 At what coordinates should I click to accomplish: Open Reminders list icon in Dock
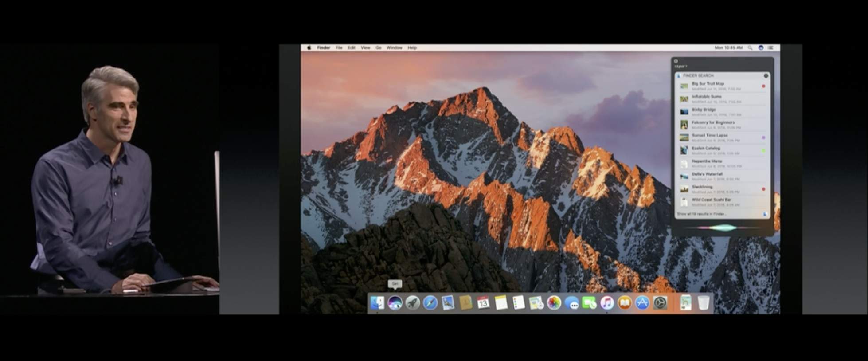tap(519, 303)
